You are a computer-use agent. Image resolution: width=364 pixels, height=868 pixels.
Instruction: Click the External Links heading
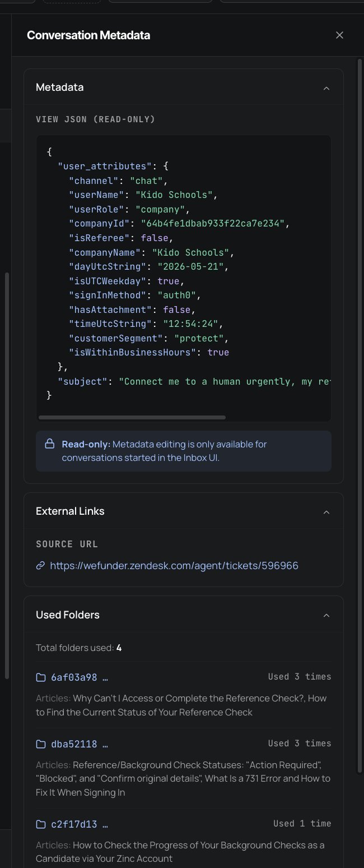click(70, 511)
